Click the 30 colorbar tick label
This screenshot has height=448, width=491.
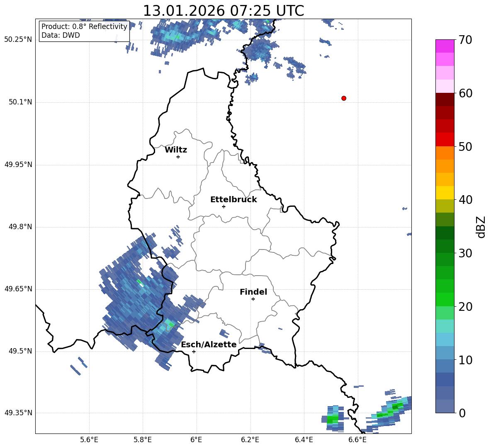pos(465,253)
